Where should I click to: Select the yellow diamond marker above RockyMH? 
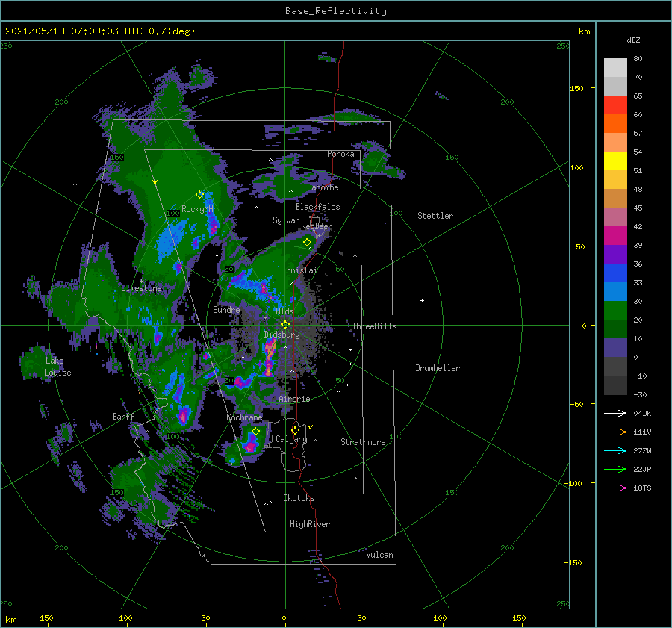199,195
